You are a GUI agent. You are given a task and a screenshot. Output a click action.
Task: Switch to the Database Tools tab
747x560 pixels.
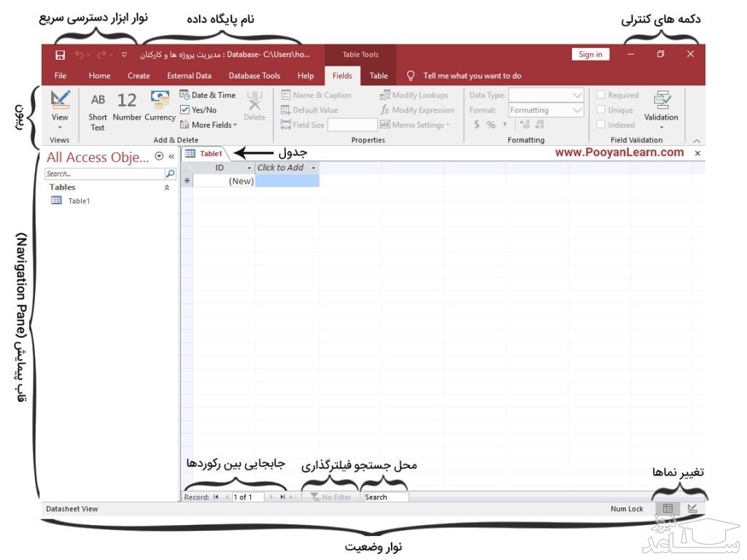coord(254,76)
